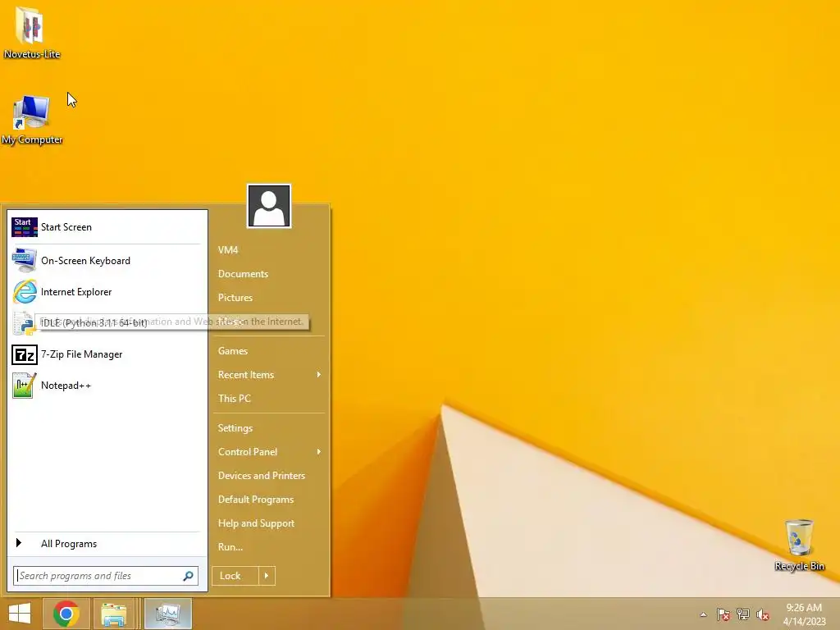This screenshot has width=840, height=630.
Task: Open the shutdown options arrow beside Lock
Action: (267, 576)
